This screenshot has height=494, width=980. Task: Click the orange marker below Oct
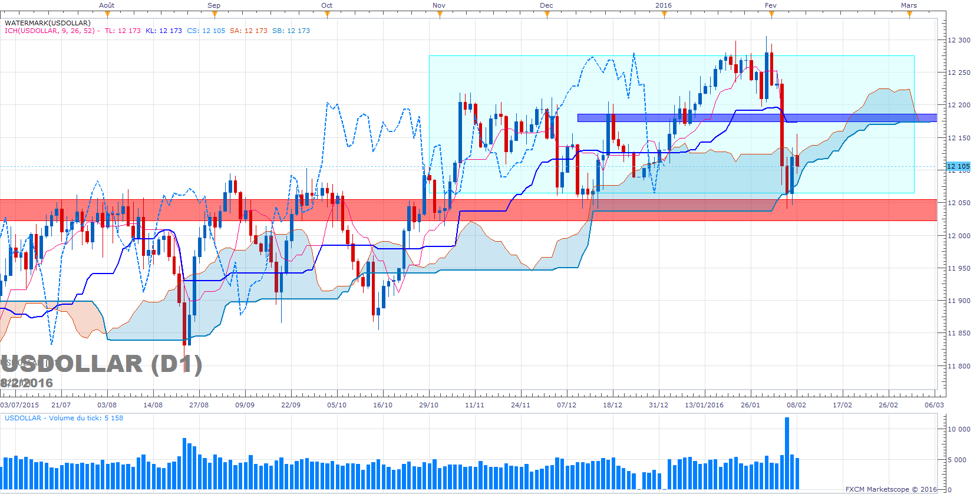[327, 14]
